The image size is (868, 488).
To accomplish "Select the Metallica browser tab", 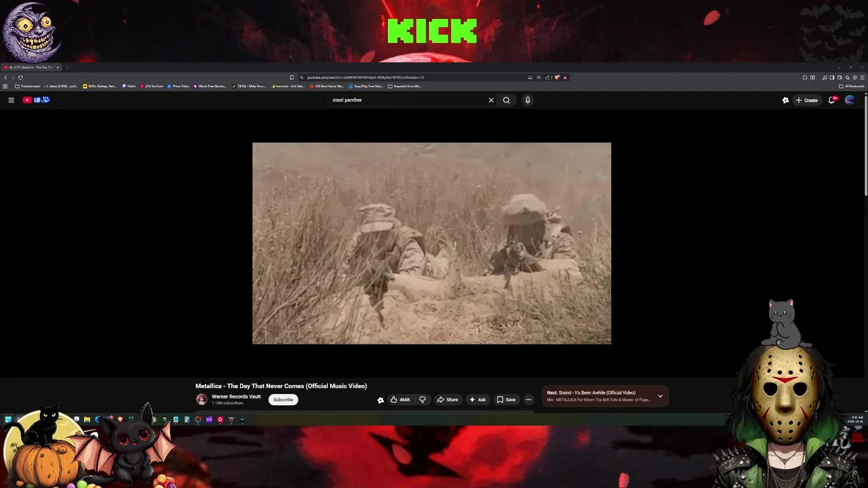I will tap(31, 67).
